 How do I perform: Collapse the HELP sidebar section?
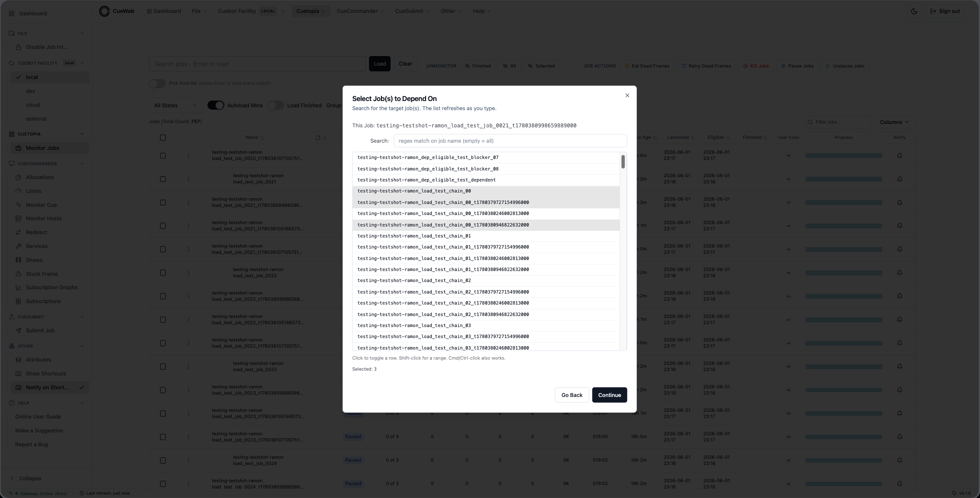(82, 403)
